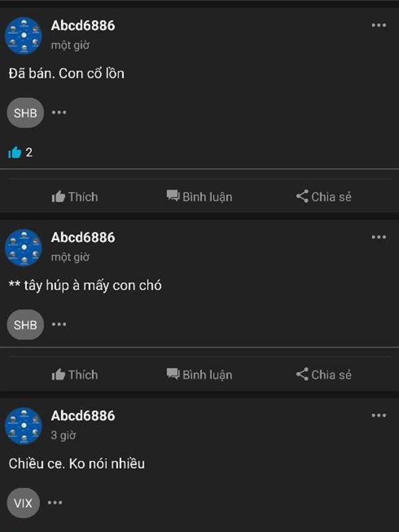Open the Abcd6886 avatar on the first post
399x532 pixels.
point(23,35)
